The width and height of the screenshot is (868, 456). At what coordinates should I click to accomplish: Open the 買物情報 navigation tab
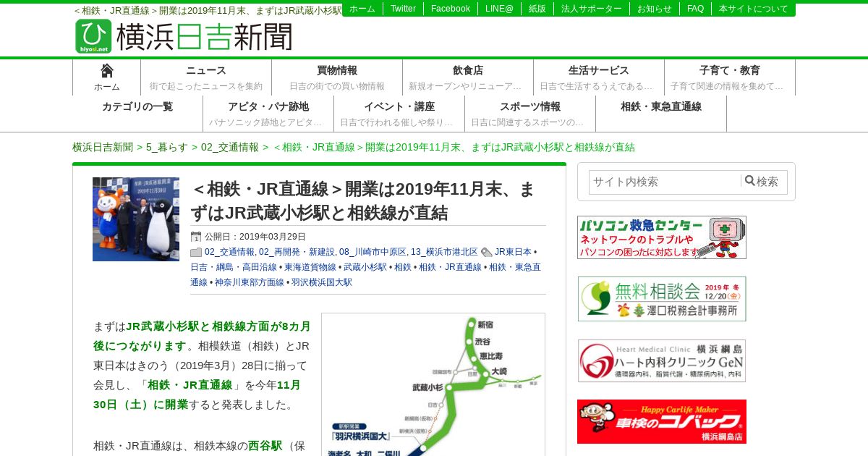[337, 77]
